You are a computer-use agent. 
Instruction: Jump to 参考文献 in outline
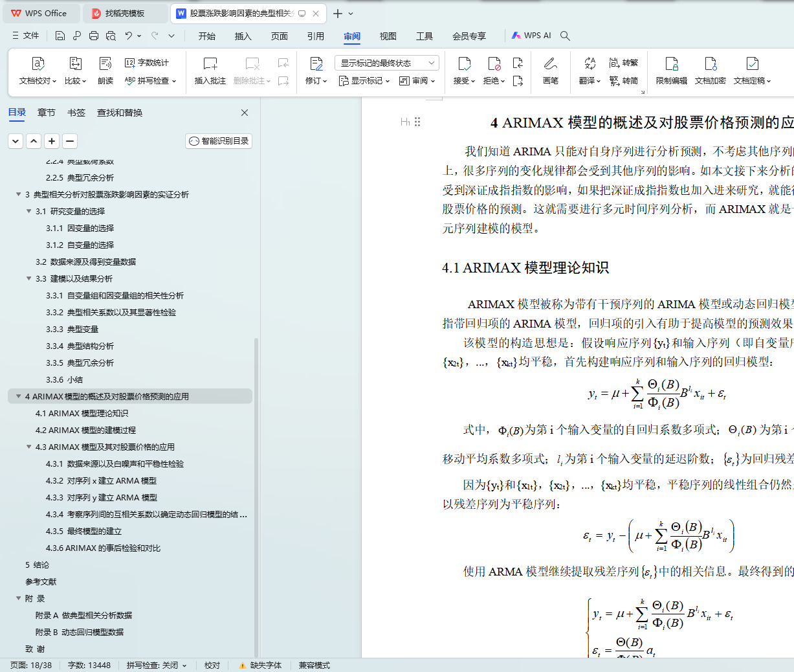coord(41,581)
